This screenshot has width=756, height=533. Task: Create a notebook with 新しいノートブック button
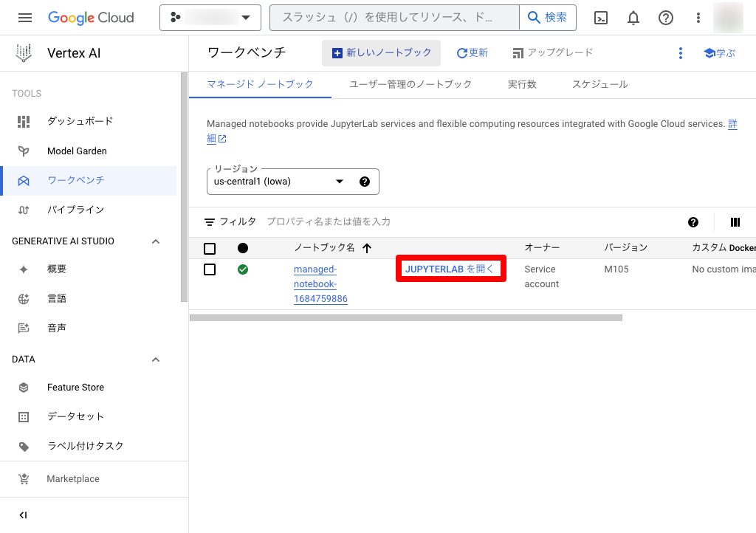coord(381,52)
